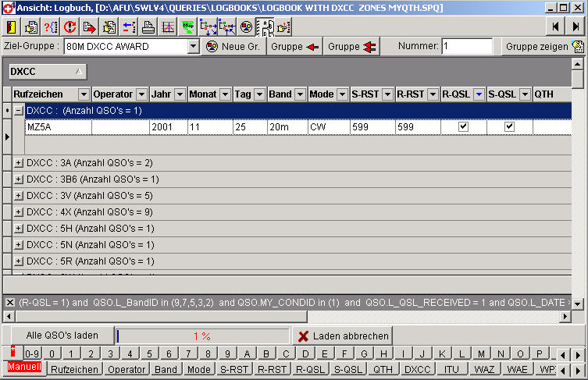The width and height of the screenshot is (588, 380).
Task: Open the green Map tool
Action: pyautogui.click(x=188, y=27)
